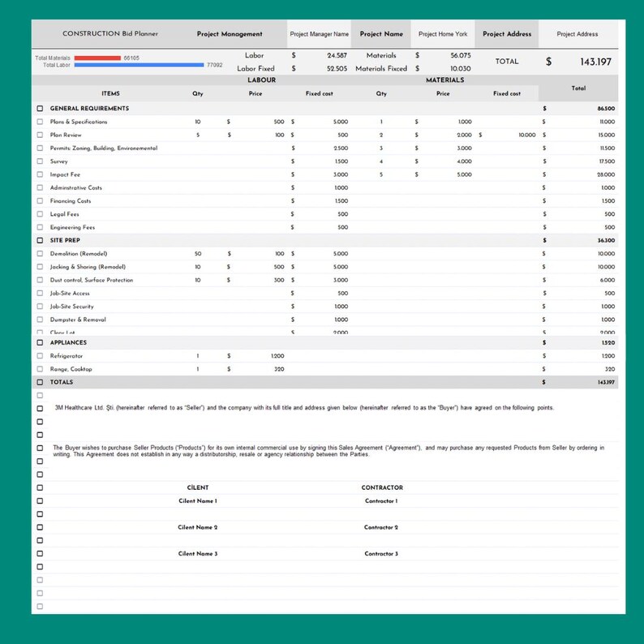Tick the GENERAL REQUIREMENTS checkbox
The image size is (644, 644).
(40, 109)
